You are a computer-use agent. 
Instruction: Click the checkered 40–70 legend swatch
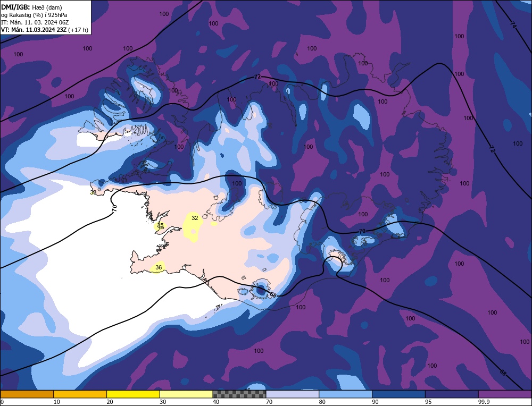[239, 394]
